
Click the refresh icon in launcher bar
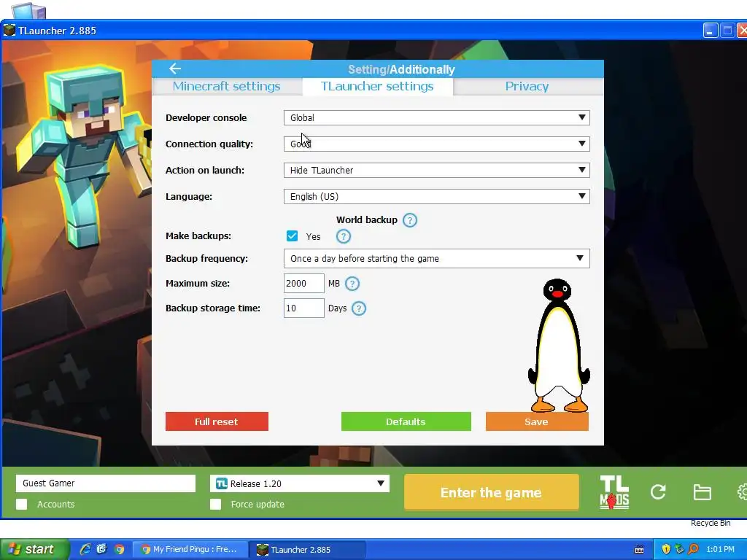[x=658, y=492]
